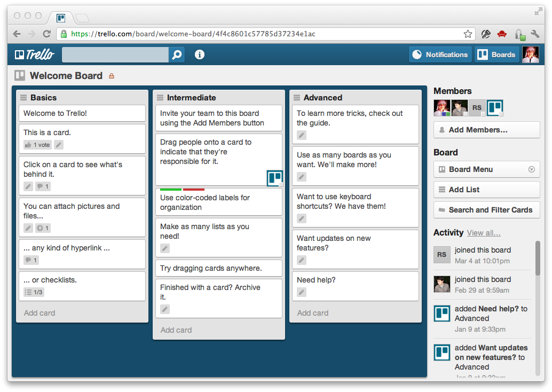Click the Add Members... button

(x=486, y=130)
